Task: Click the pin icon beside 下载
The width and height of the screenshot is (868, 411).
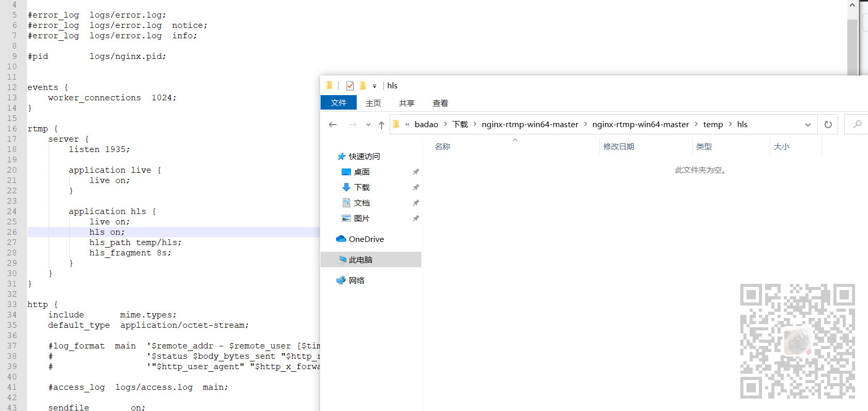Action: coord(416,188)
